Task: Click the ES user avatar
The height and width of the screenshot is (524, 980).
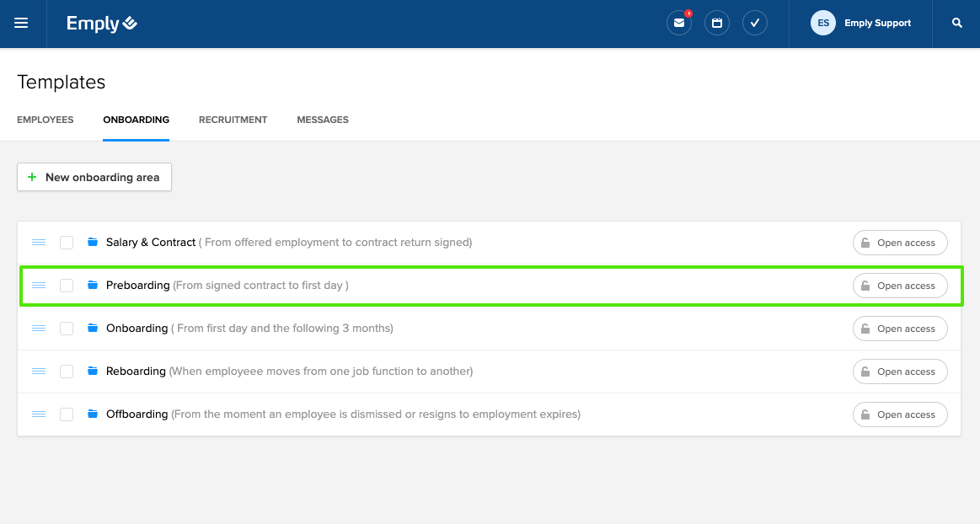Action: tap(822, 24)
